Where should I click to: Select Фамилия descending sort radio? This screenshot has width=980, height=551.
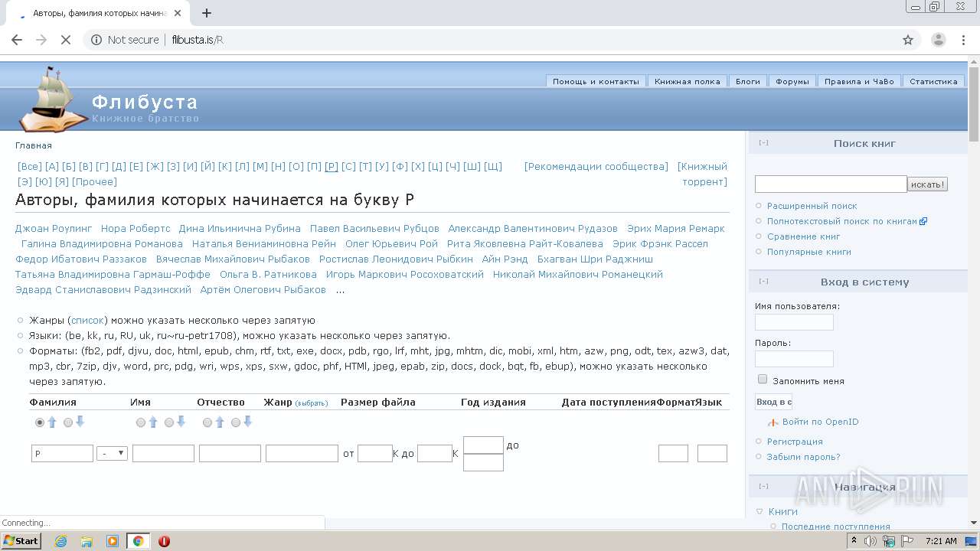pos(68,422)
